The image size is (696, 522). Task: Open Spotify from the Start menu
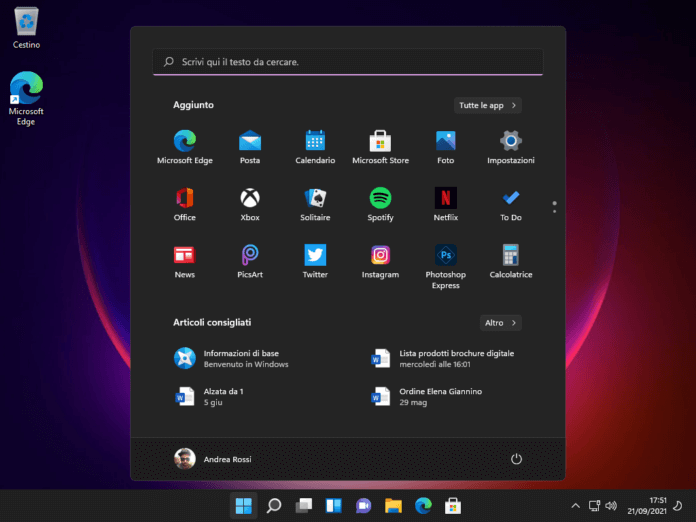pos(380,204)
